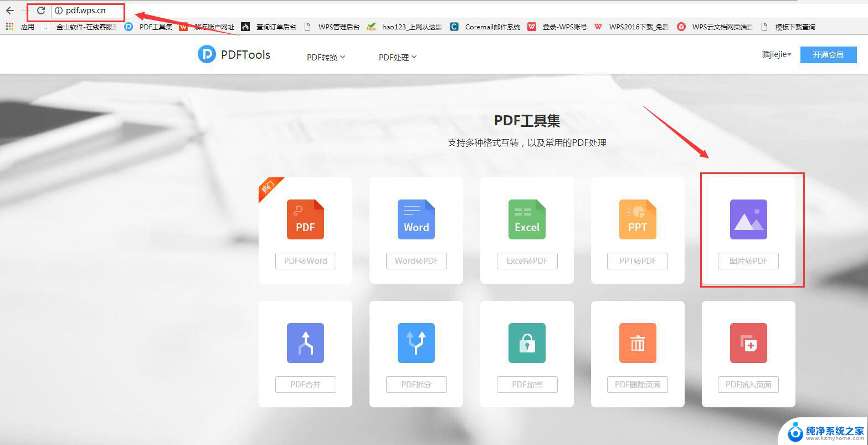Open WPS管理后台 bookmark
Image resolution: width=868 pixels, height=445 pixels.
332,27
